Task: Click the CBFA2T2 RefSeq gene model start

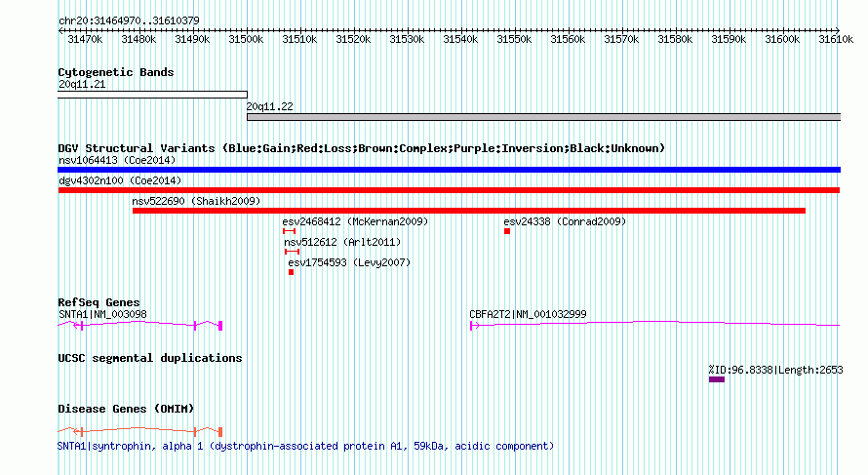Action: pyautogui.click(x=474, y=326)
